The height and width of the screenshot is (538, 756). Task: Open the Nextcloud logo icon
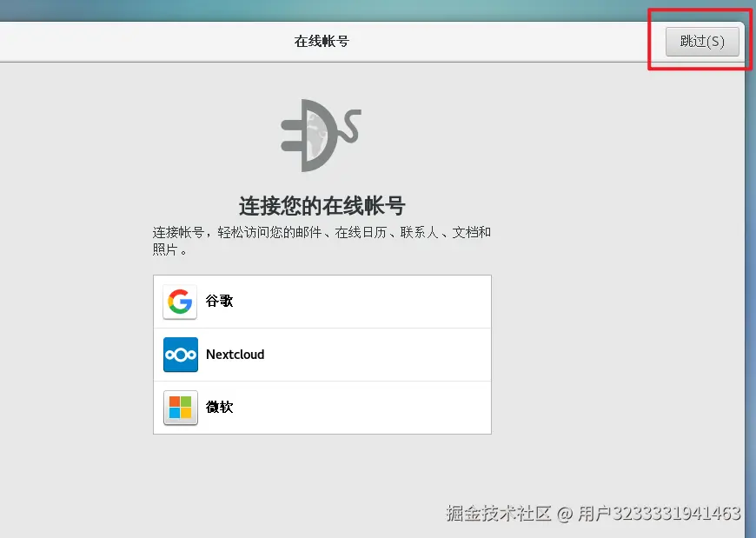(x=181, y=355)
